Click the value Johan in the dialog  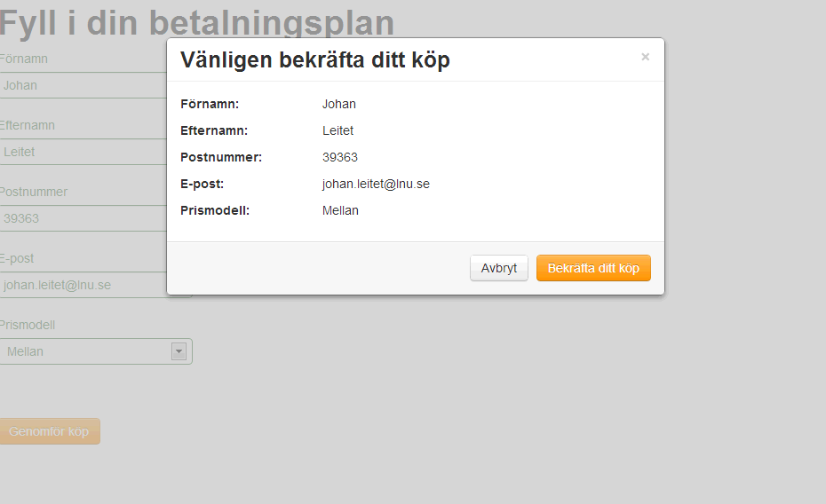339,104
